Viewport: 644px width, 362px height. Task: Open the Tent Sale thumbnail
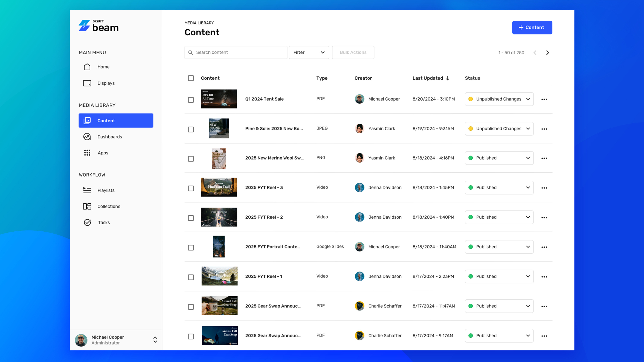(219, 99)
